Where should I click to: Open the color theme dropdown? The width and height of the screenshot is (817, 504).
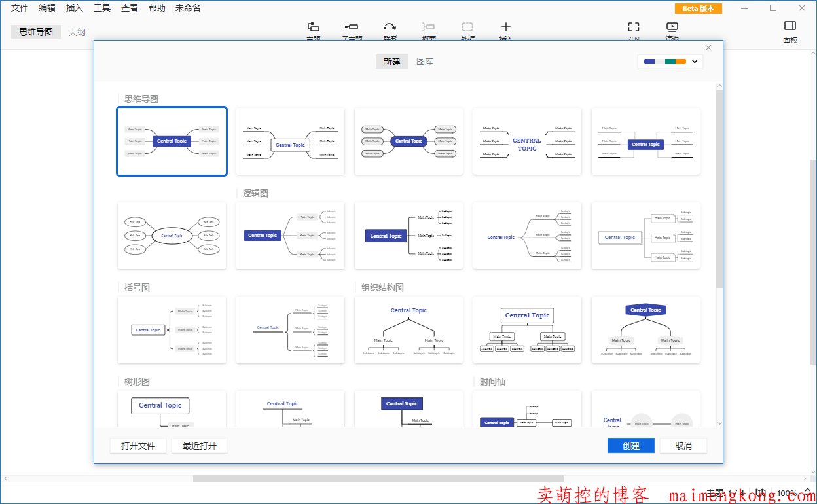pyautogui.click(x=670, y=62)
